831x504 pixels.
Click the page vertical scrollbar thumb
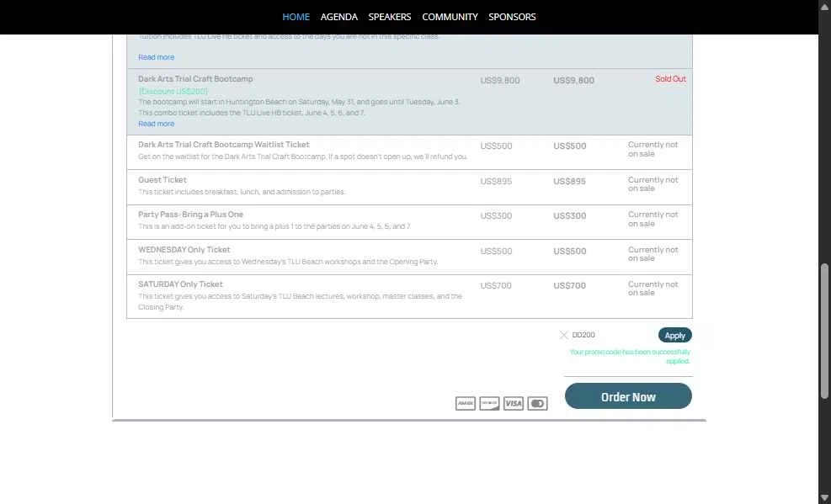[824, 331]
